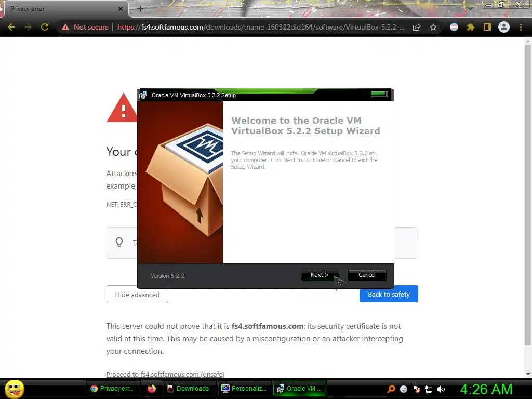Open Chrome's tab search chevron

(x=470, y=9)
